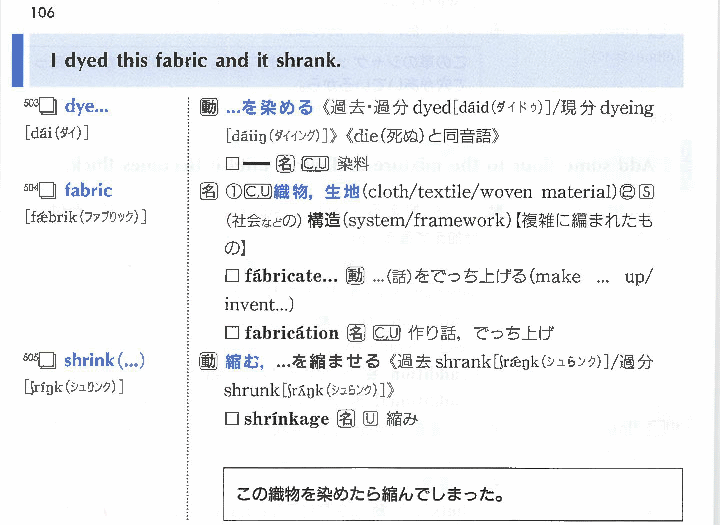This screenshot has height=525, width=720.
Task: Select the blue headword "fabric"
Action: [88, 190]
